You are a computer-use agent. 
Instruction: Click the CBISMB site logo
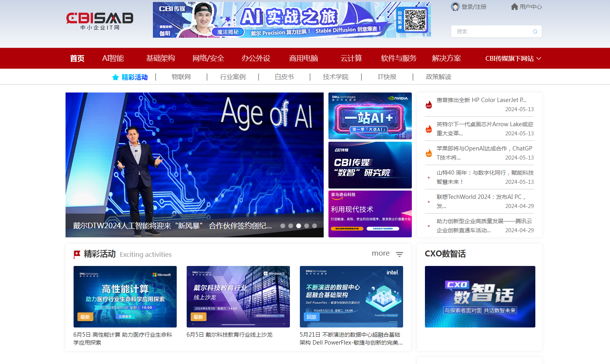tap(100, 21)
